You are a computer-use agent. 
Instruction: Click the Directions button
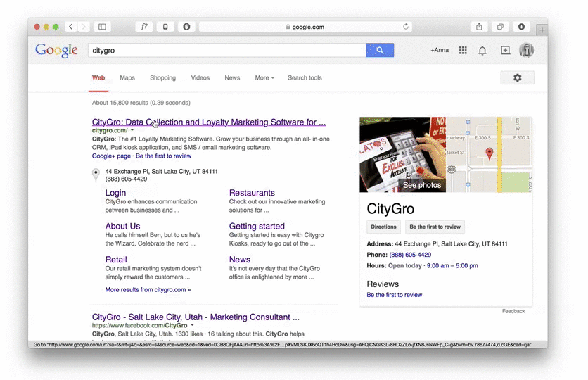[x=383, y=227]
